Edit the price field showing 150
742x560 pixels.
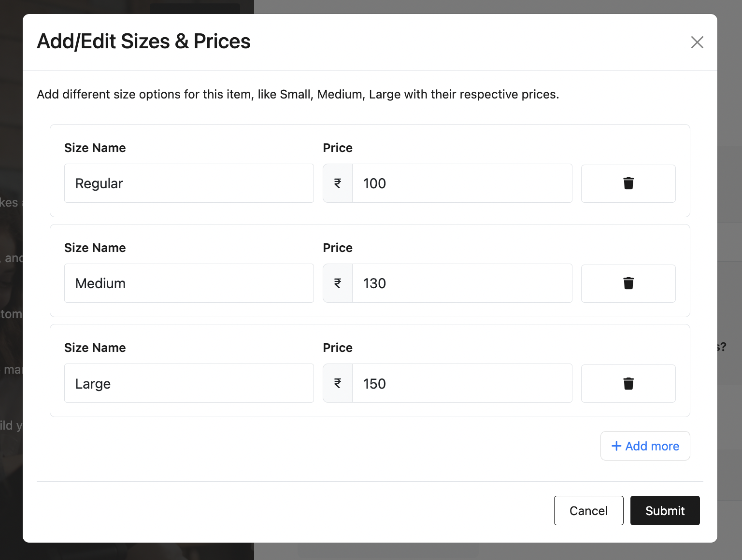coord(462,383)
